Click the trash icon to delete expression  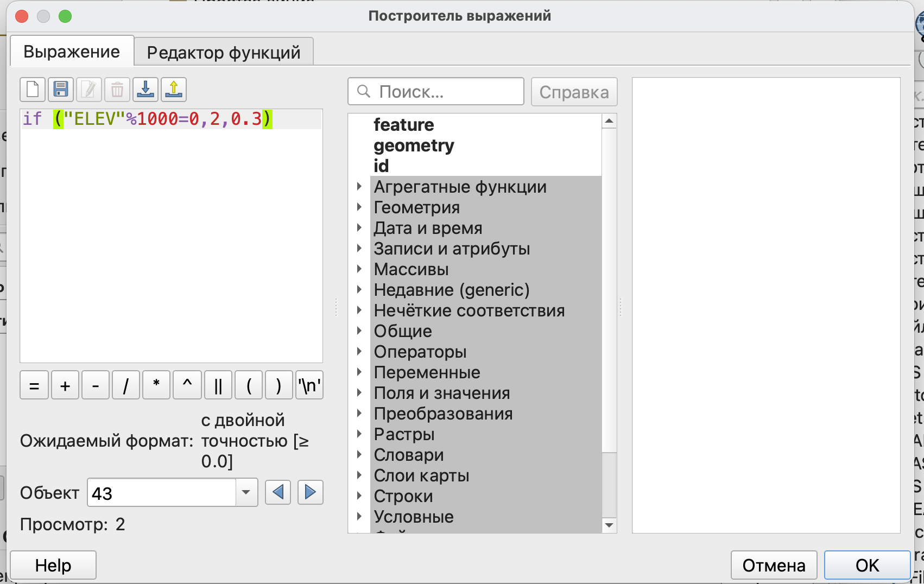click(117, 90)
